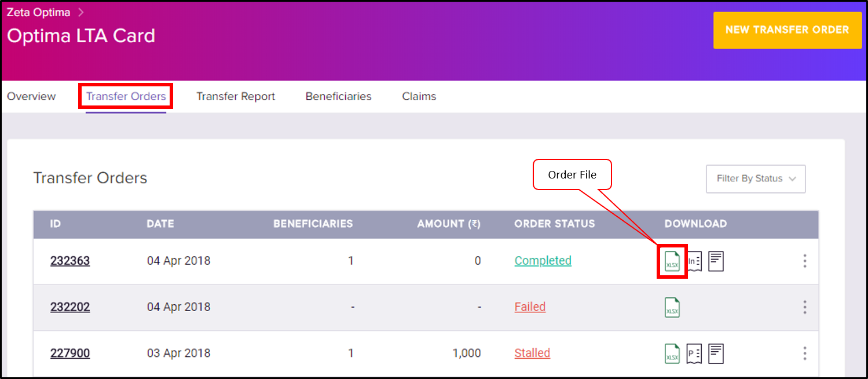The height and width of the screenshot is (379, 868).
Task: Open more options for order 232363
Action: pos(805,261)
